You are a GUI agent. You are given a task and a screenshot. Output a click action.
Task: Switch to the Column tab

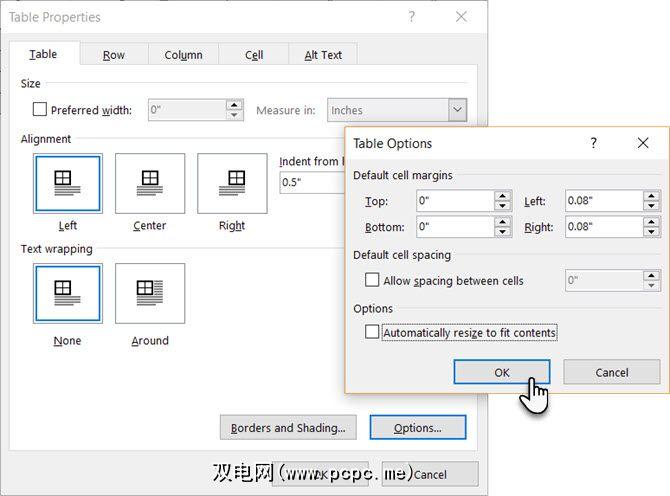click(183, 55)
